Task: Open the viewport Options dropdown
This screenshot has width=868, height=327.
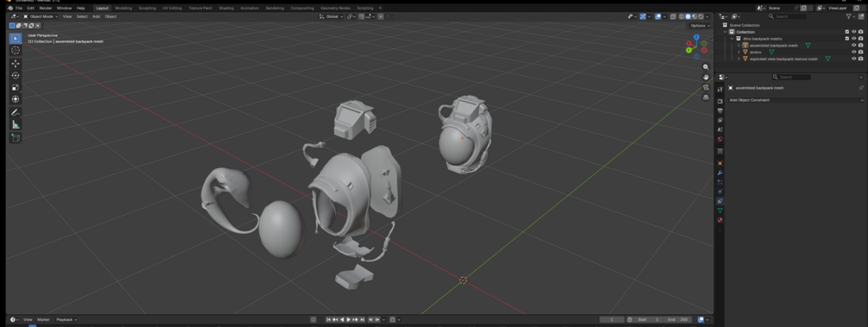Action: (x=700, y=25)
